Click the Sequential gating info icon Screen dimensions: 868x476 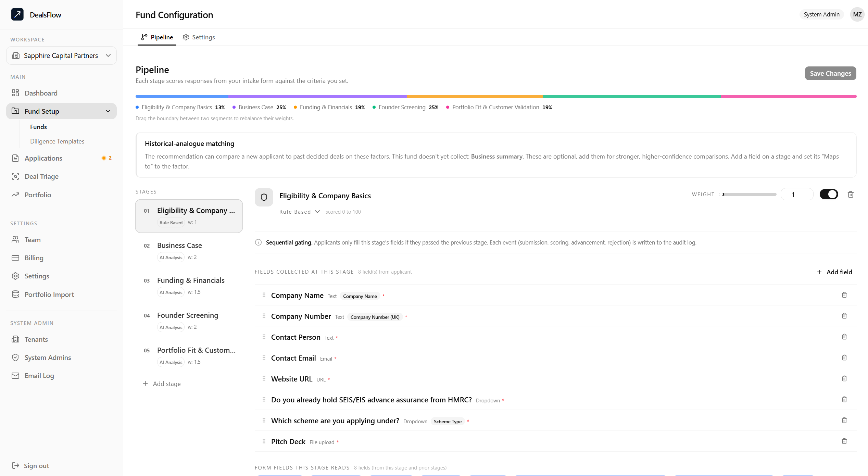tap(259, 242)
